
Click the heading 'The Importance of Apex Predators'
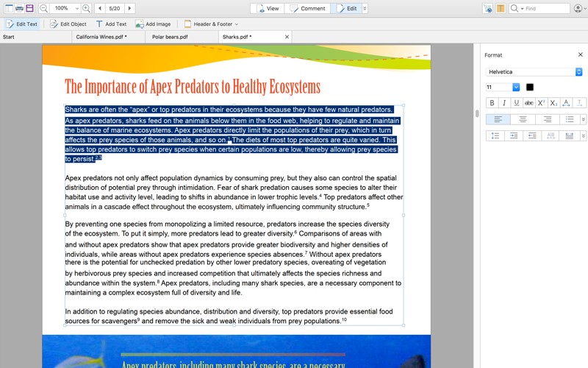193,86
